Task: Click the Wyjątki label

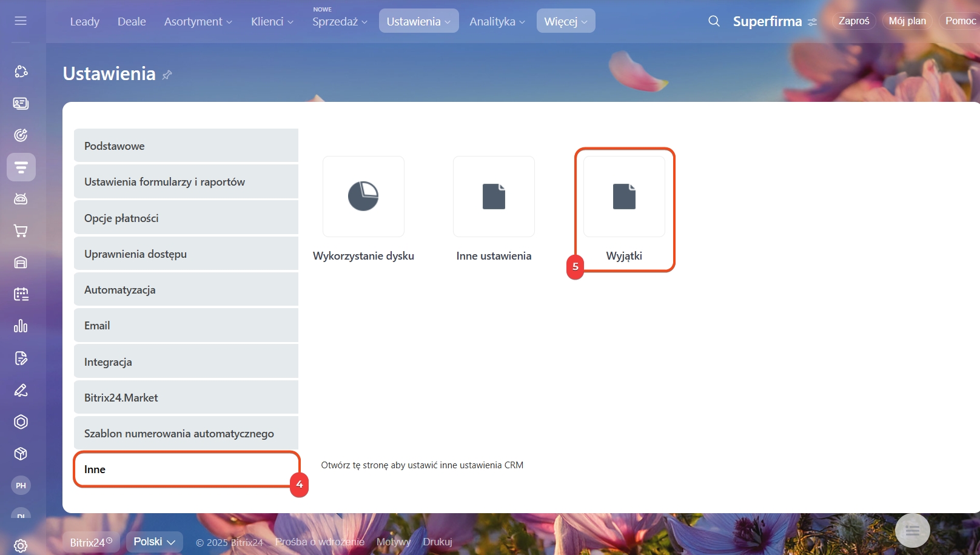Action: [624, 256]
